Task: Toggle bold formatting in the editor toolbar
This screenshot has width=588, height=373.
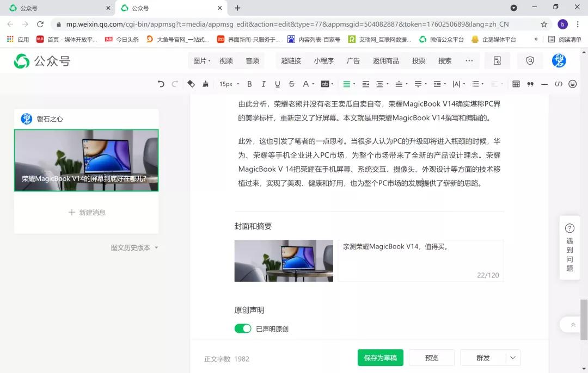Action: click(x=249, y=84)
